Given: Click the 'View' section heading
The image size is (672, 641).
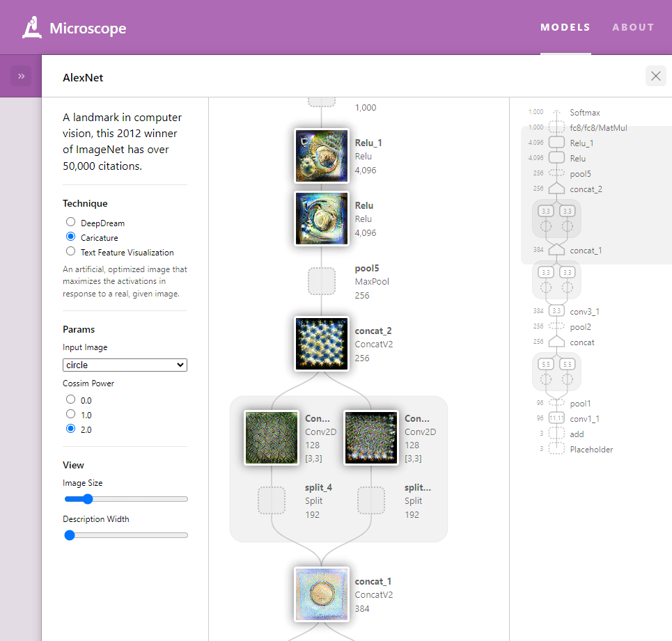Looking at the screenshot, I should 73,465.
